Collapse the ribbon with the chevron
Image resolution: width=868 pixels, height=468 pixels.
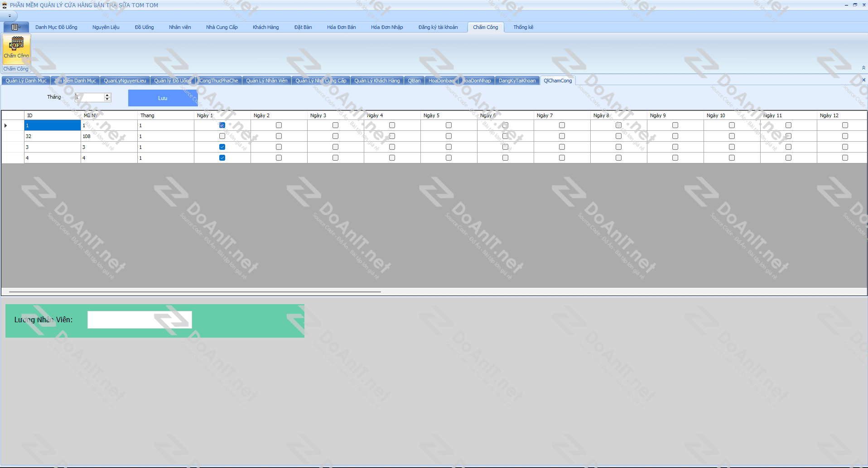click(x=863, y=68)
